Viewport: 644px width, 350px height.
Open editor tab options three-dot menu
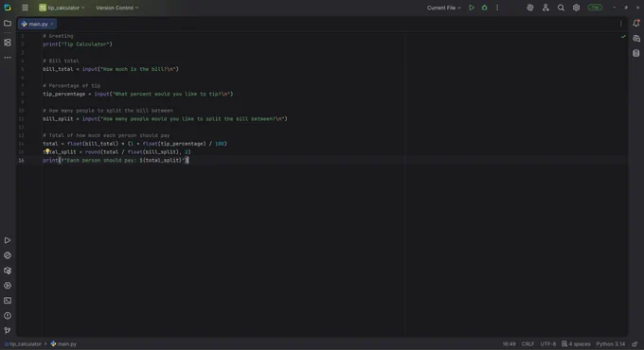(621, 24)
